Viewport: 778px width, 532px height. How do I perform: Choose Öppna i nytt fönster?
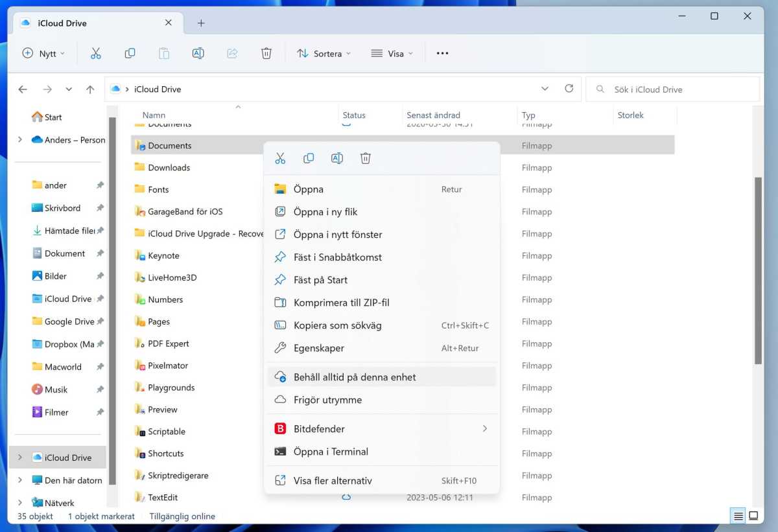point(381,235)
